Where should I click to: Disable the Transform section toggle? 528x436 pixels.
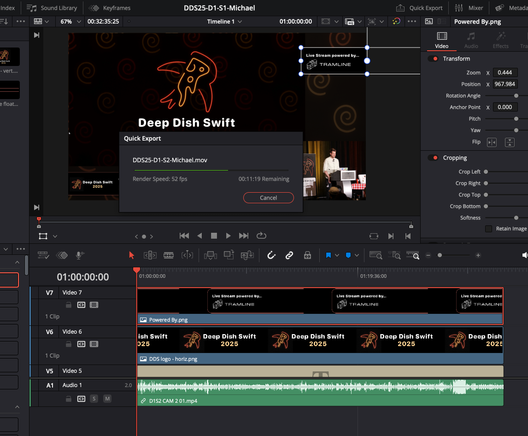coord(433,59)
